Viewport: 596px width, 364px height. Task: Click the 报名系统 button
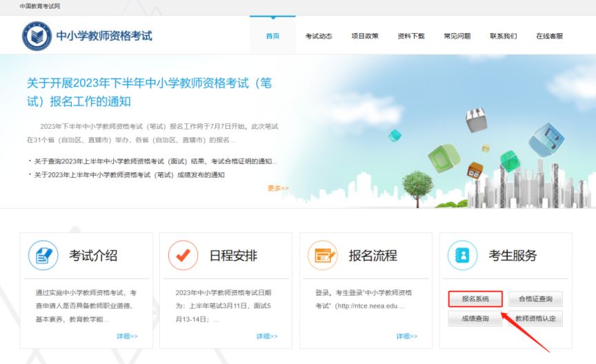pos(475,299)
